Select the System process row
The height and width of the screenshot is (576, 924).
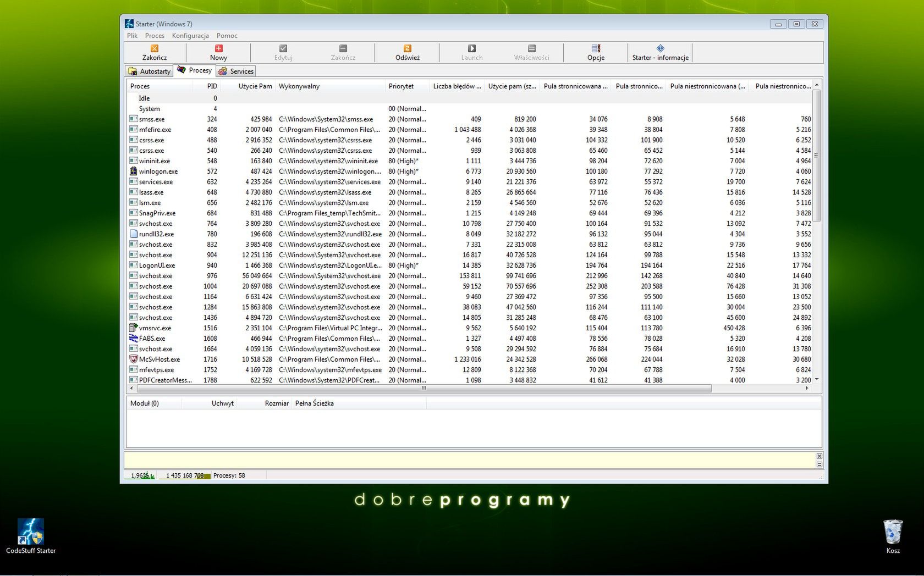coord(470,108)
